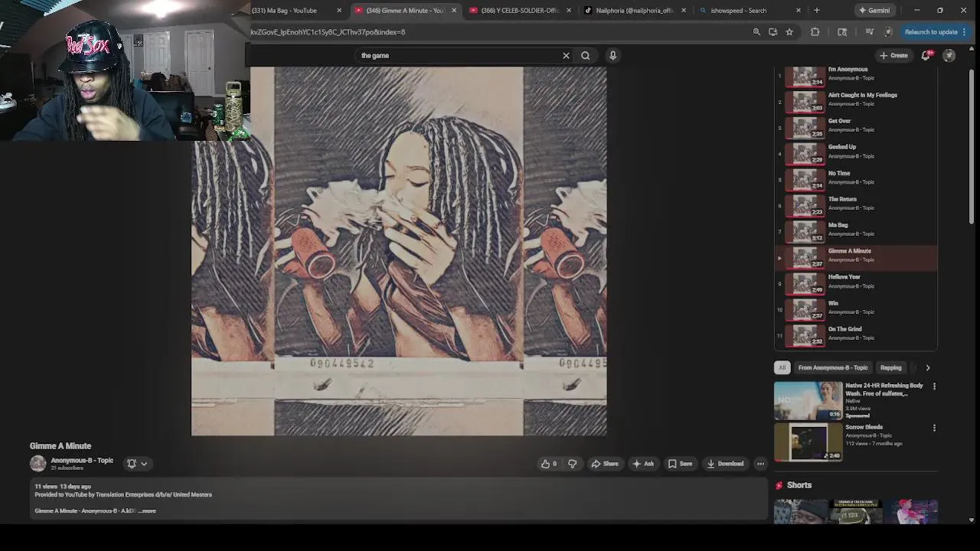The width and height of the screenshot is (980, 551).
Task: Click the video player album art
Action: point(399,251)
